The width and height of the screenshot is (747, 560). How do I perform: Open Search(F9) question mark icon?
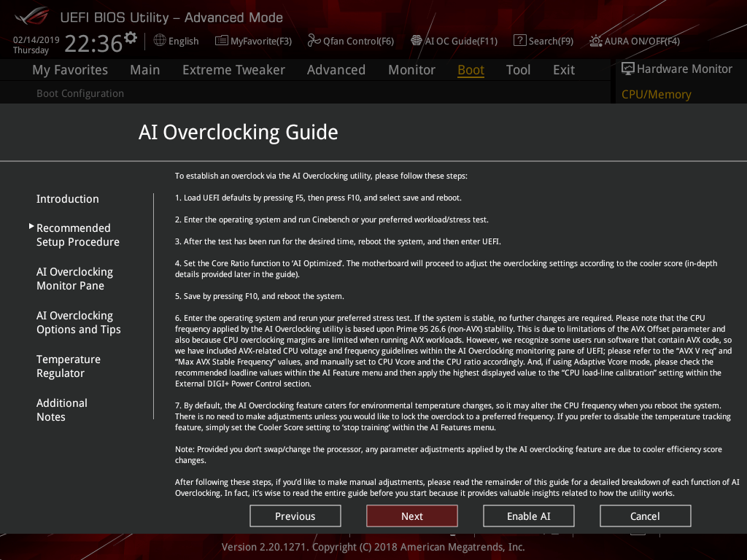(519, 41)
